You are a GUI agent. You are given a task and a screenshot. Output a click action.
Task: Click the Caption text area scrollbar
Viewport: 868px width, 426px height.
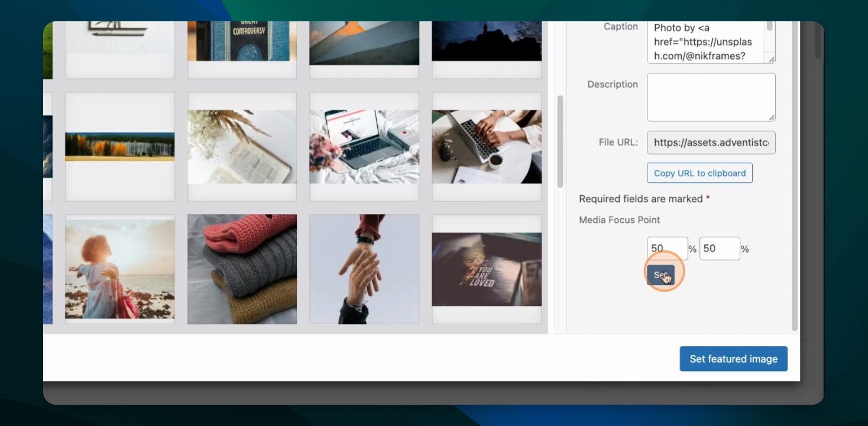click(x=769, y=27)
